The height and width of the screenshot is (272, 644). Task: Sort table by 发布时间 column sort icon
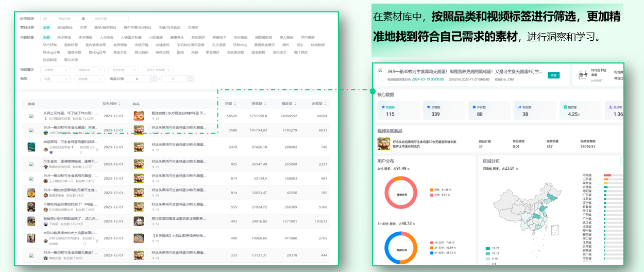click(121, 104)
